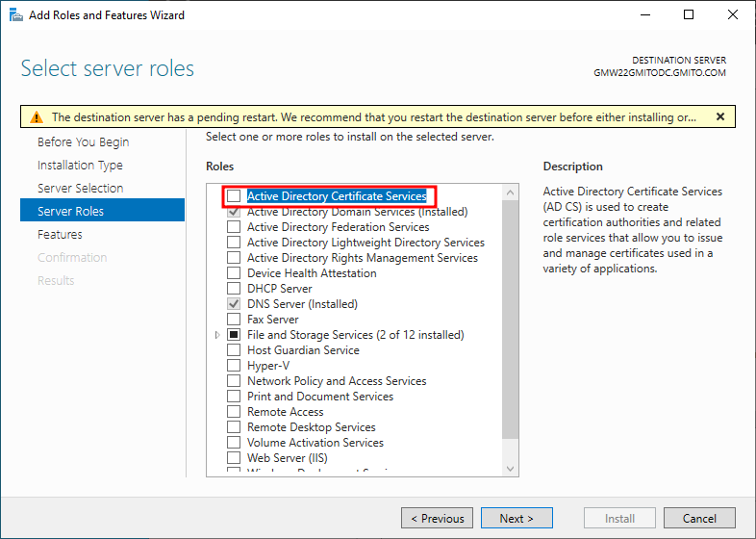Maximize the wizard window

pos(689,15)
